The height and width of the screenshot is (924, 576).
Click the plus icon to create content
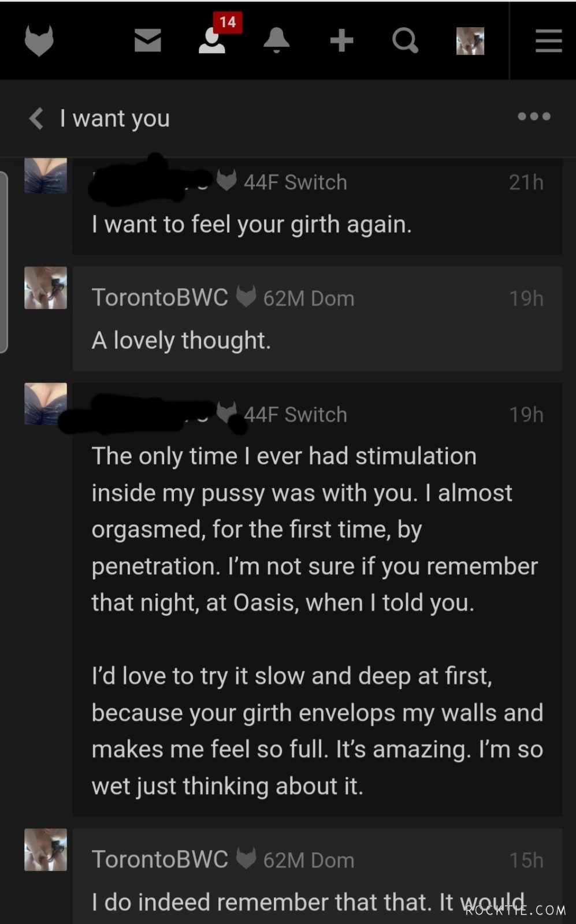(342, 40)
